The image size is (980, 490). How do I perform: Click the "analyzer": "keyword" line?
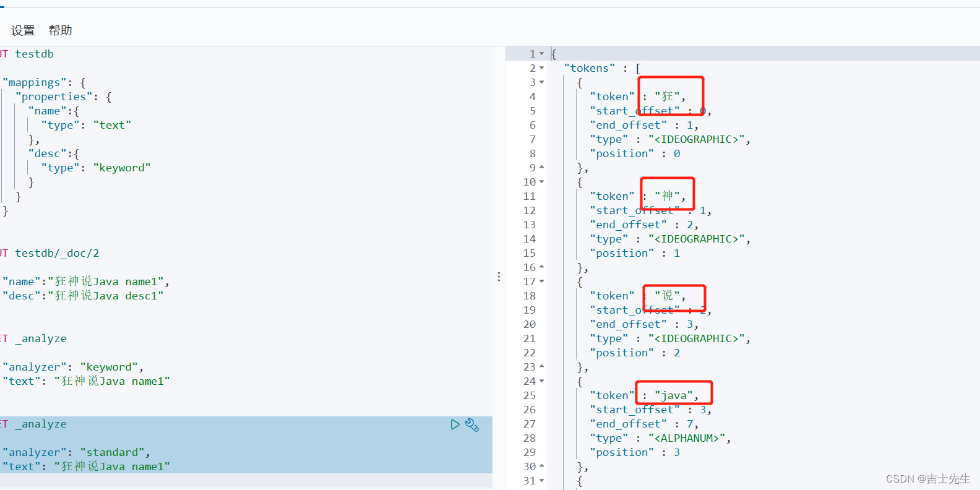tap(73, 367)
